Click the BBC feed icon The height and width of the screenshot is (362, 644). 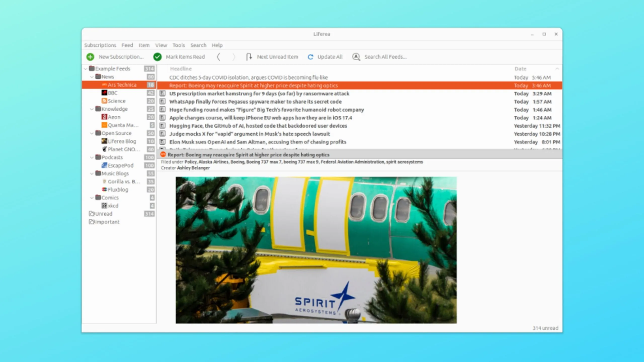click(x=104, y=93)
